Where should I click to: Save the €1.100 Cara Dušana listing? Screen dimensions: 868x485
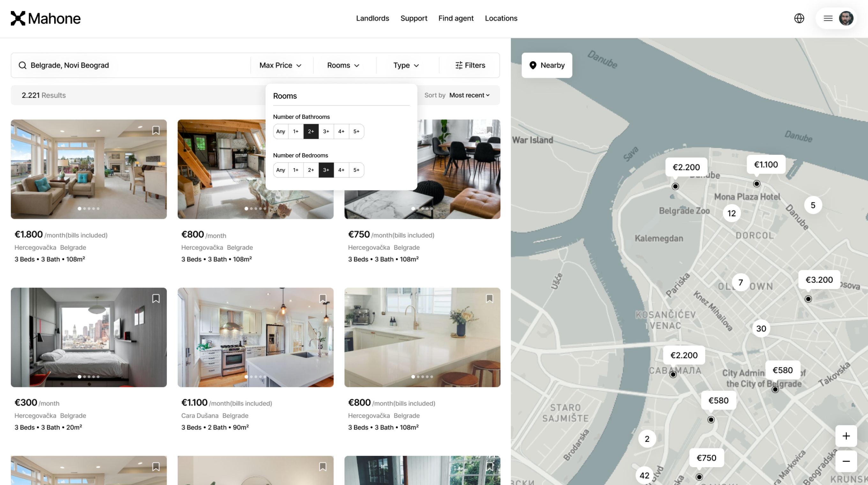tap(322, 298)
